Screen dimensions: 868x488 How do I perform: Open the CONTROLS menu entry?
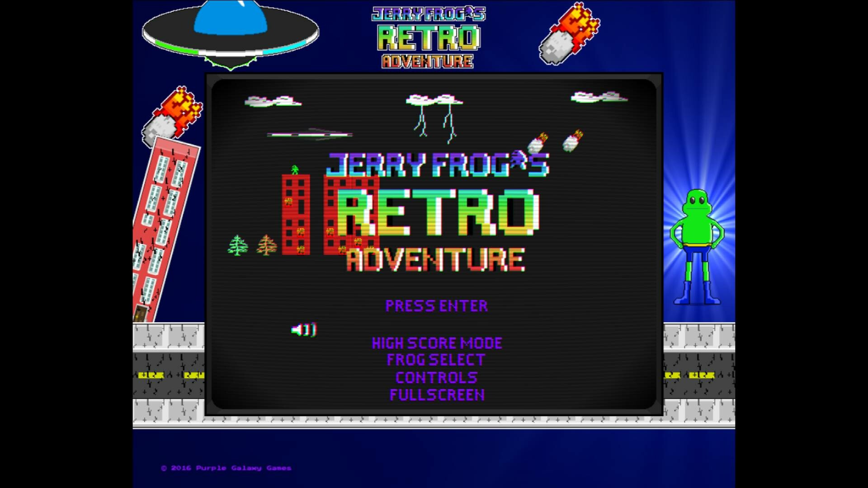tap(436, 377)
